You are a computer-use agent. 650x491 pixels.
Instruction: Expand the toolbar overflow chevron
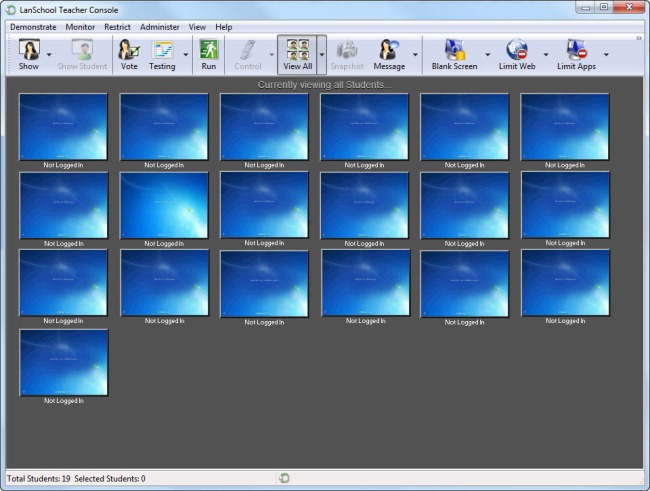point(638,39)
